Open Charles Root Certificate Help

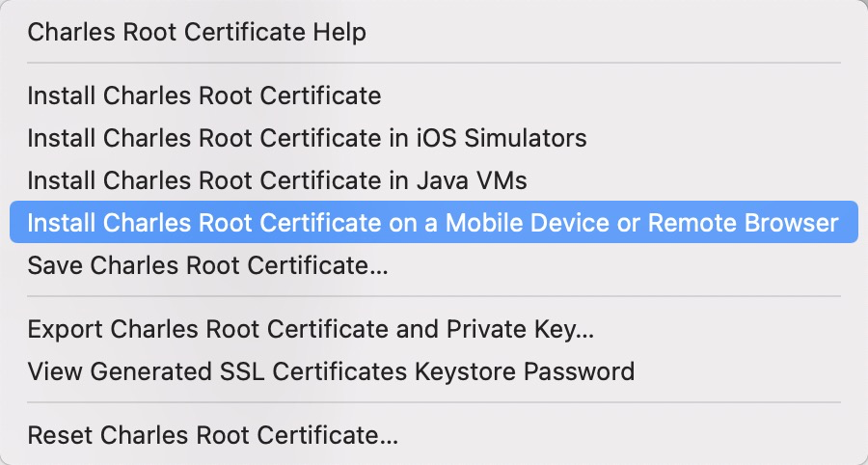tap(197, 33)
